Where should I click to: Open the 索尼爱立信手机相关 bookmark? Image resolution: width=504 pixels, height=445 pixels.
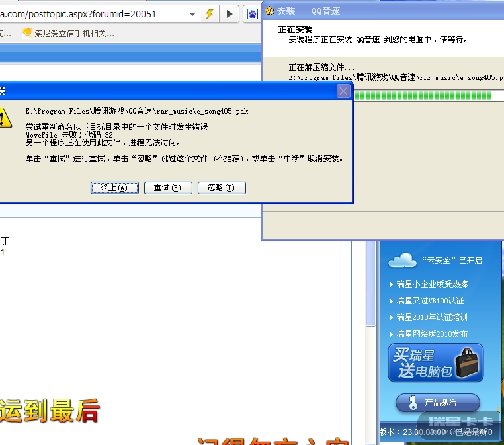tap(74, 34)
